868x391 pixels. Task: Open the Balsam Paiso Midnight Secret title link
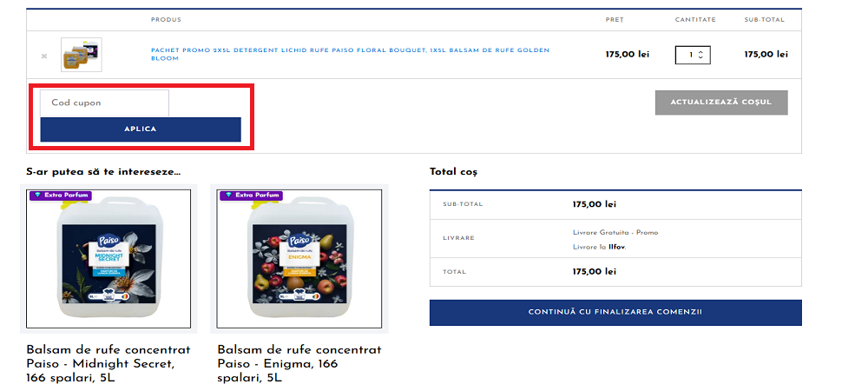[108, 364]
